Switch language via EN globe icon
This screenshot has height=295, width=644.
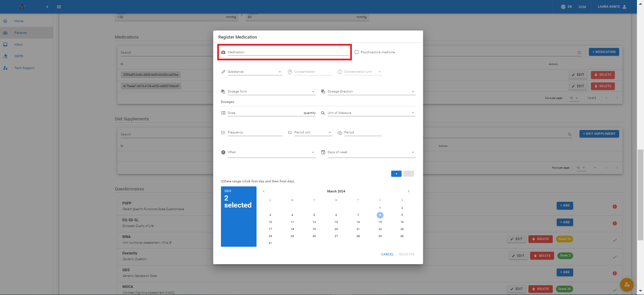(x=566, y=7)
